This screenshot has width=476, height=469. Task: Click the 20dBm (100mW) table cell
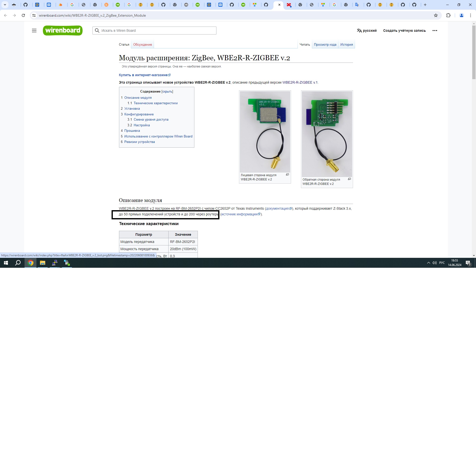coord(183,249)
